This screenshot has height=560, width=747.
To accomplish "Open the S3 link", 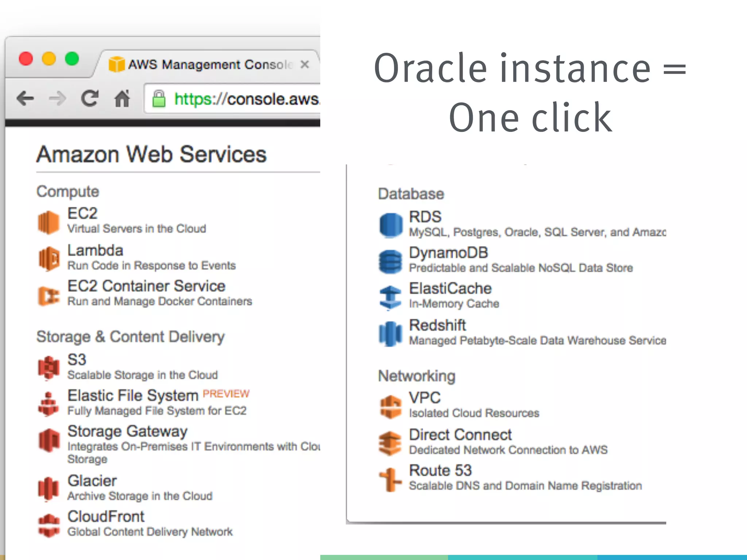I will [77, 359].
